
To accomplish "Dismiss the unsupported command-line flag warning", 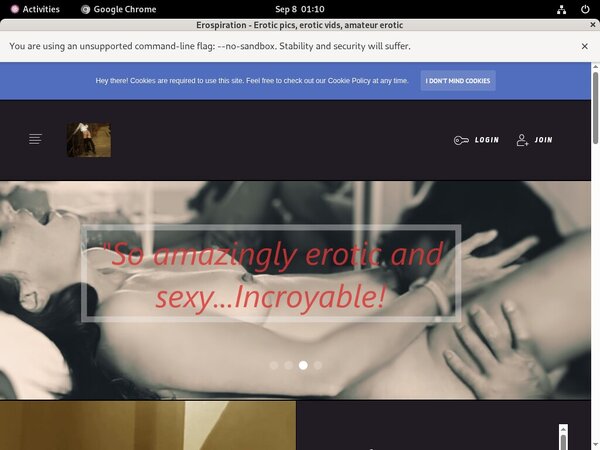I will [x=584, y=46].
